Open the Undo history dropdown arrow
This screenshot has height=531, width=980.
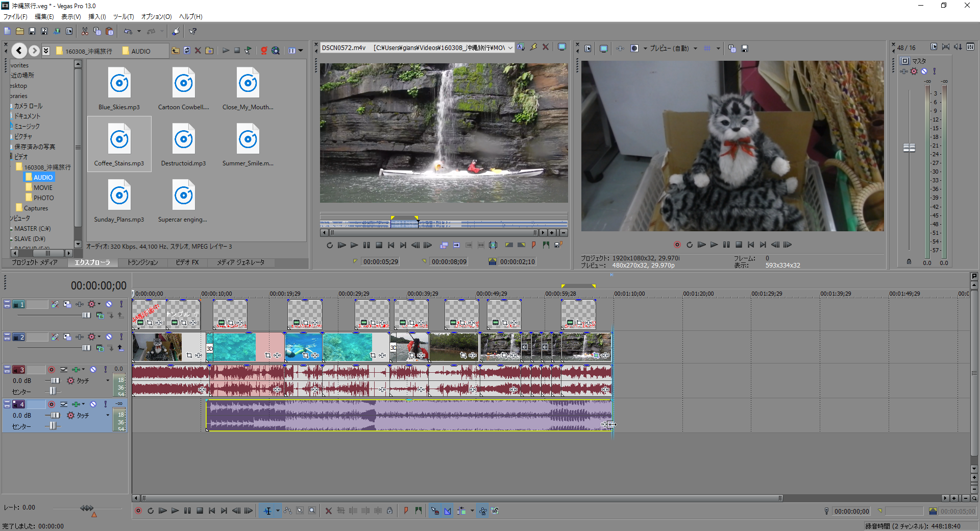[x=139, y=31]
